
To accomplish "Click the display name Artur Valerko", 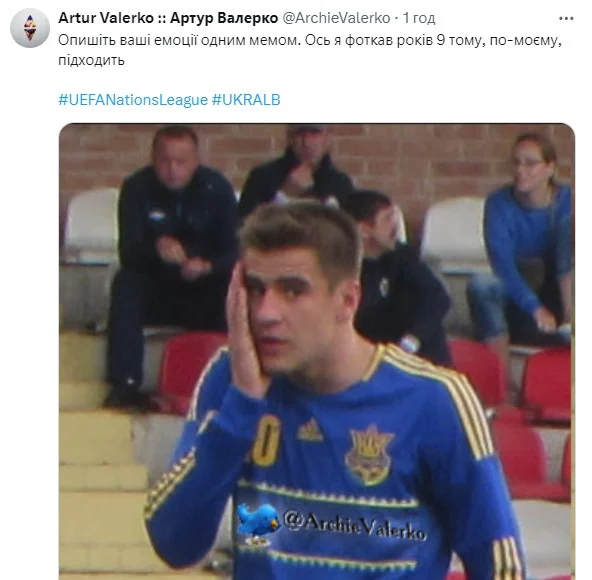I will [x=106, y=18].
